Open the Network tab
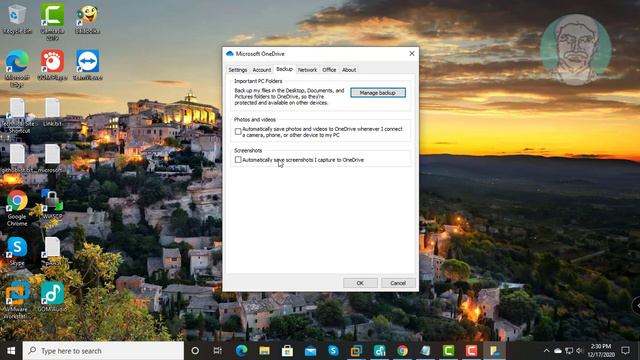The width and height of the screenshot is (640, 360). [x=307, y=70]
